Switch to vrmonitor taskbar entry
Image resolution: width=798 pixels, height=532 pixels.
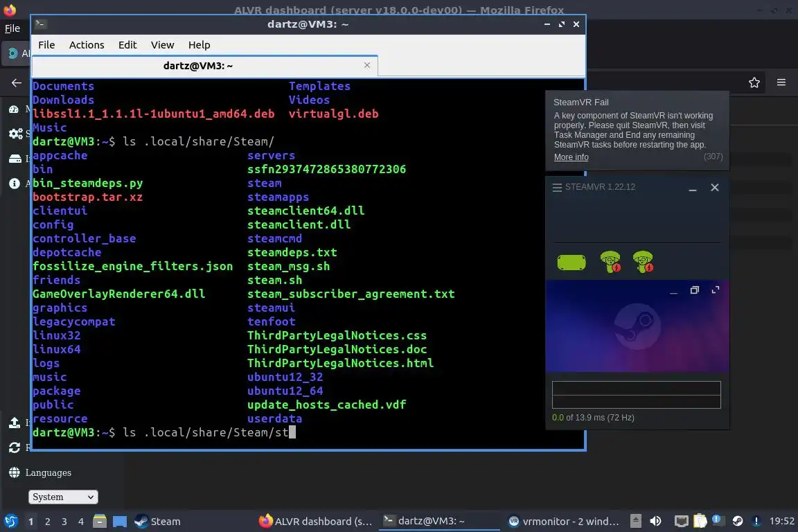pyautogui.click(x=563, y=522)
